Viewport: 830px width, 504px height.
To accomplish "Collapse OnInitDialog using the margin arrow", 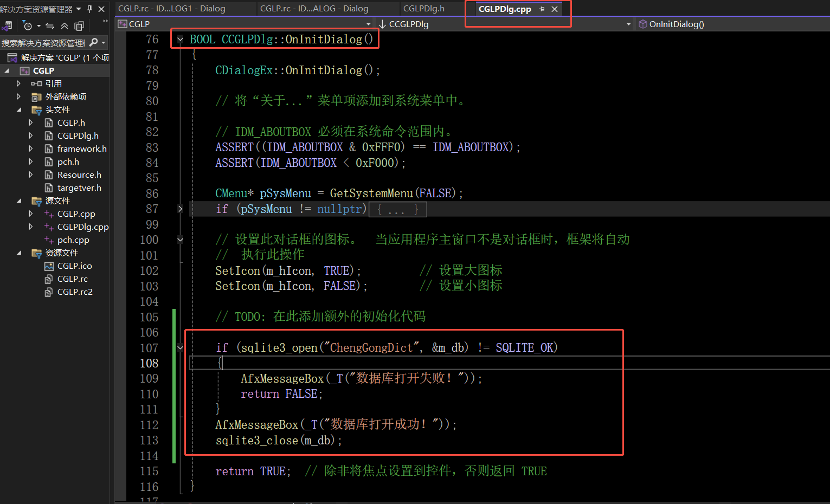I will click(x=180, y=39).
